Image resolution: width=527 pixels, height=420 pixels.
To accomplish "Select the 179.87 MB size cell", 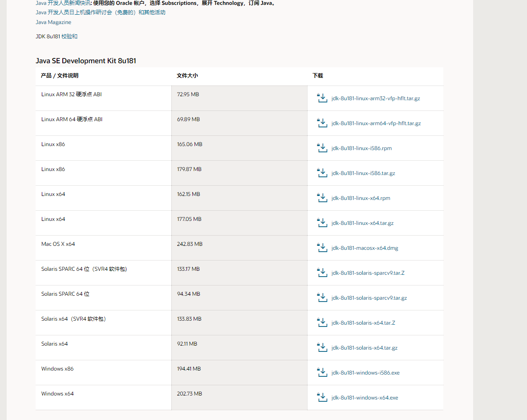I will [239, 173].
